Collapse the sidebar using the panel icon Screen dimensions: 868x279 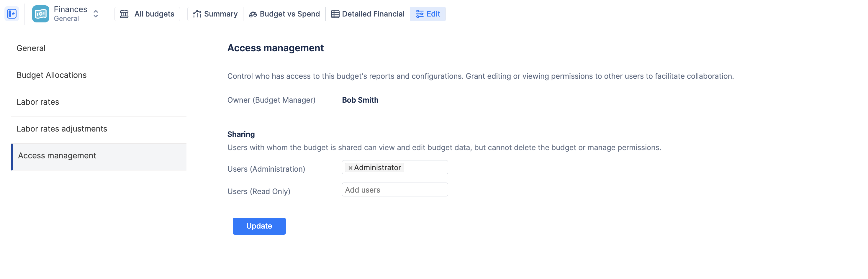(12, 14)
